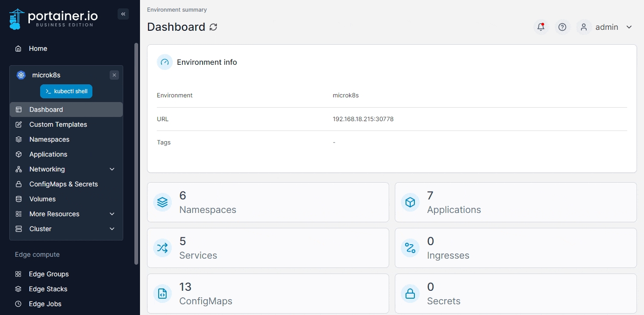Open the admin user dropdown
644x315 pixels.
(629, 27)
